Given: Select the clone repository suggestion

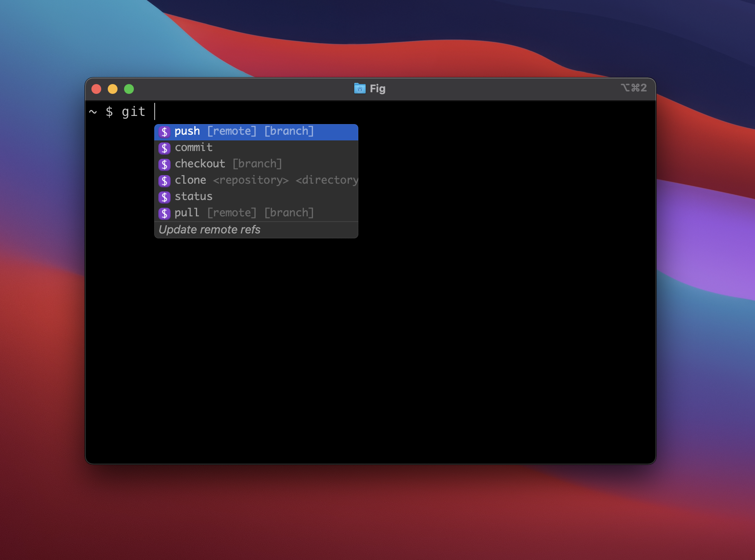Looking at the screenshot, I should tap(256, 181).
